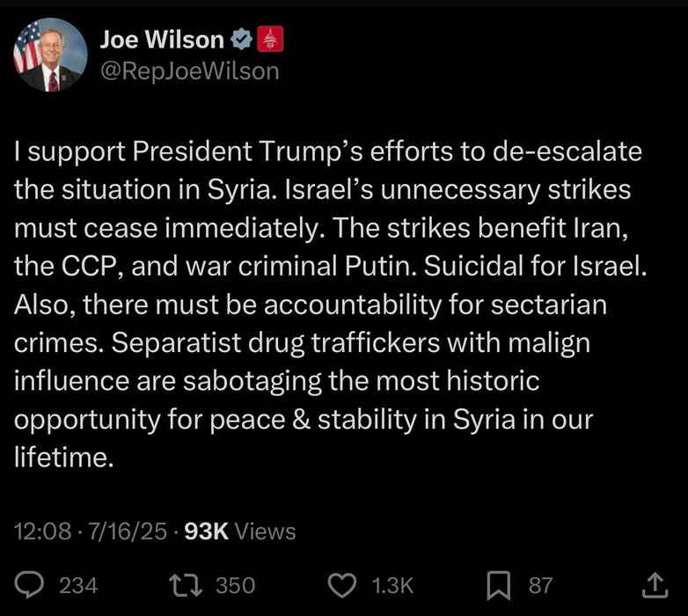Click the tweet's final word "lifetime."
Screen dimensions: 688x616
[x=64, y=458]
